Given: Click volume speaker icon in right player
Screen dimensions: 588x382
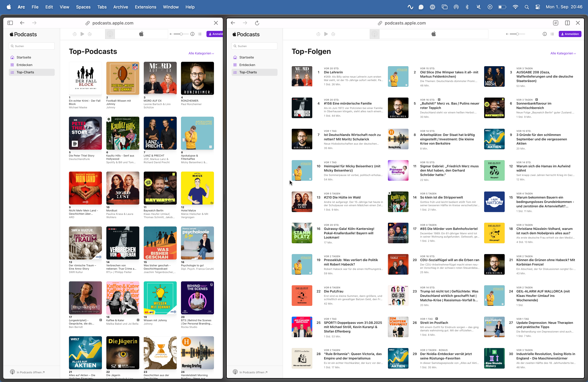Looking at the screenshot, I should click(x=507, y=34).
